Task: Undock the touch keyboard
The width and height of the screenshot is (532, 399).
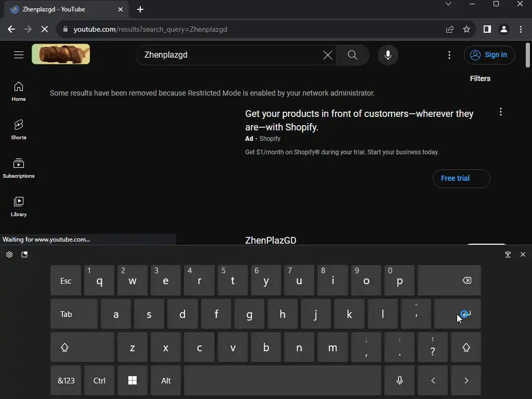Action: point(508,255)
